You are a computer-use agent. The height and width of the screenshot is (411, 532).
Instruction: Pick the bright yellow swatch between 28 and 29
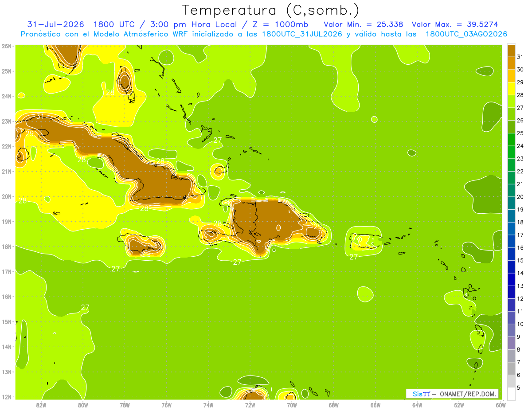[x=511, y=89]
